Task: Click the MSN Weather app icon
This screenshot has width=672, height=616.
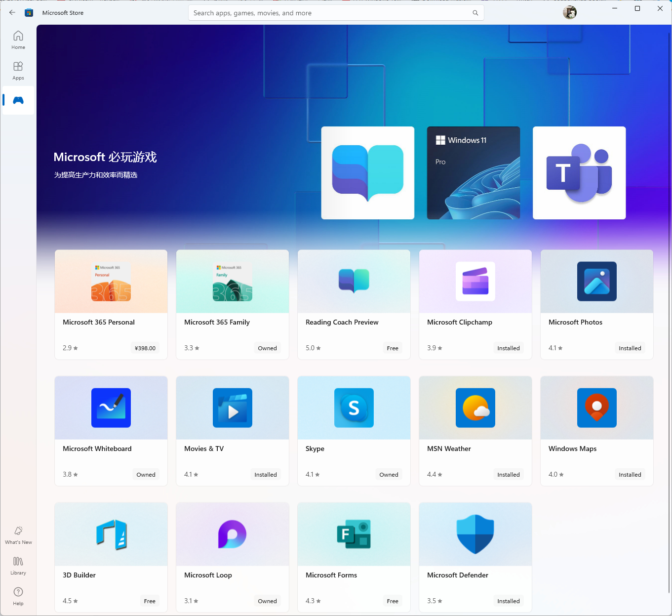Action: pyautogui.click(x=475, y=408)
